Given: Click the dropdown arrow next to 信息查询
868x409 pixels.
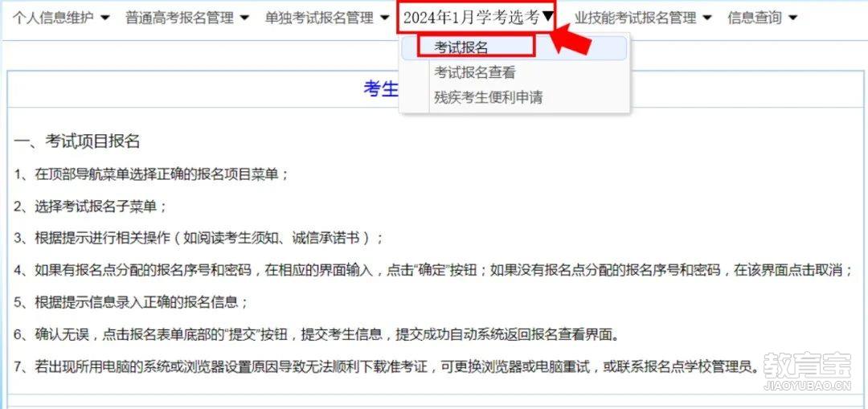Looking at the screenshot, I should [792, 18].
